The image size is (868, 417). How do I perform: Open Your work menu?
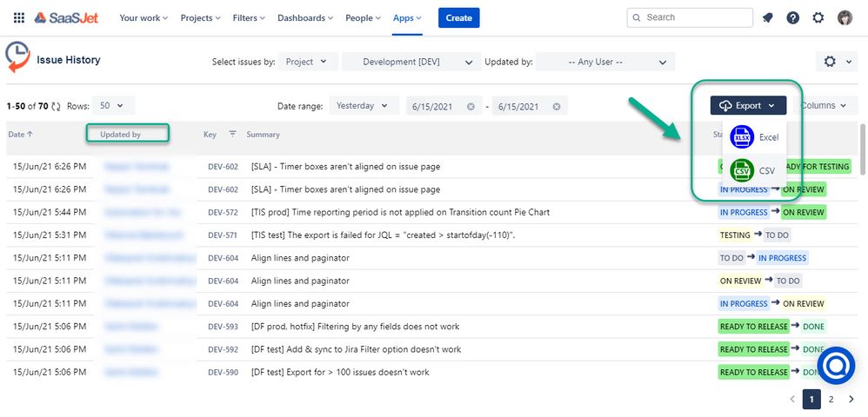(144, 17)
